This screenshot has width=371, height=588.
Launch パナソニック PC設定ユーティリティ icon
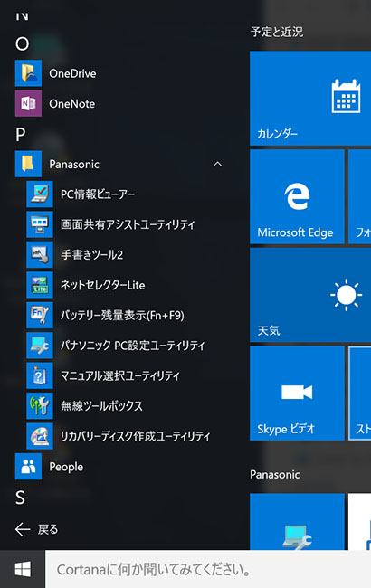click(x=40, y=346)
